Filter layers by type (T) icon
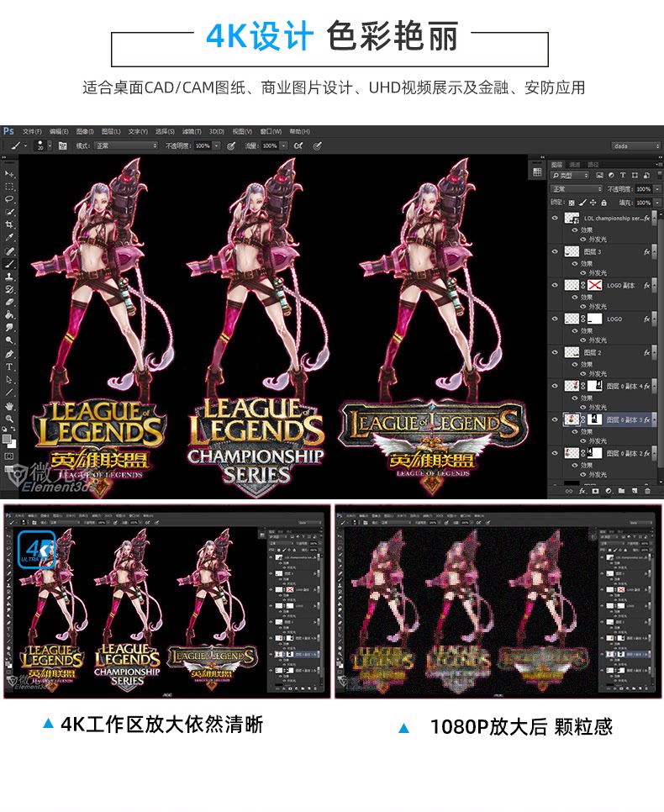The width and height of the screenshot is (664, 812). click(x=623, y=176)
